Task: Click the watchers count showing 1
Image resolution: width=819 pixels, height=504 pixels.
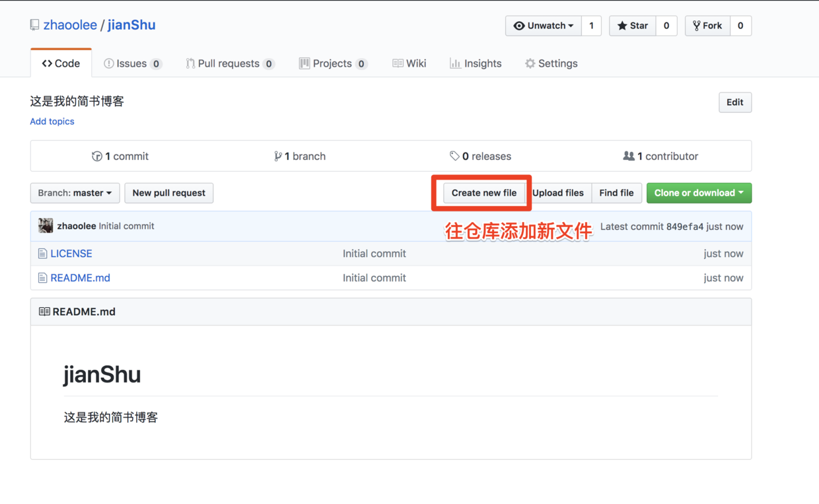Action: coord(591,26)
